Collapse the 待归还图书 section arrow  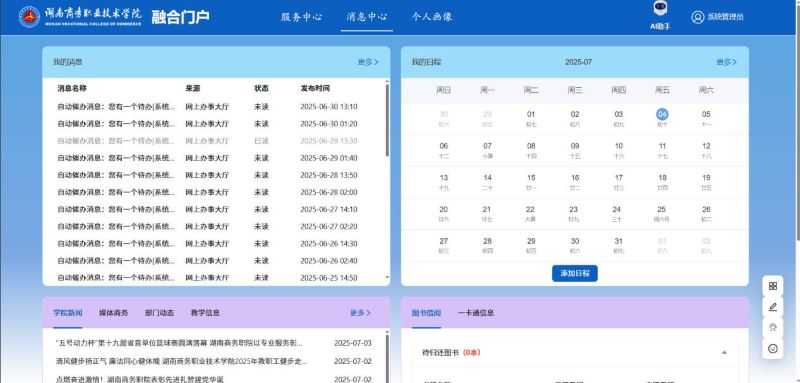[x=723, y=352]
